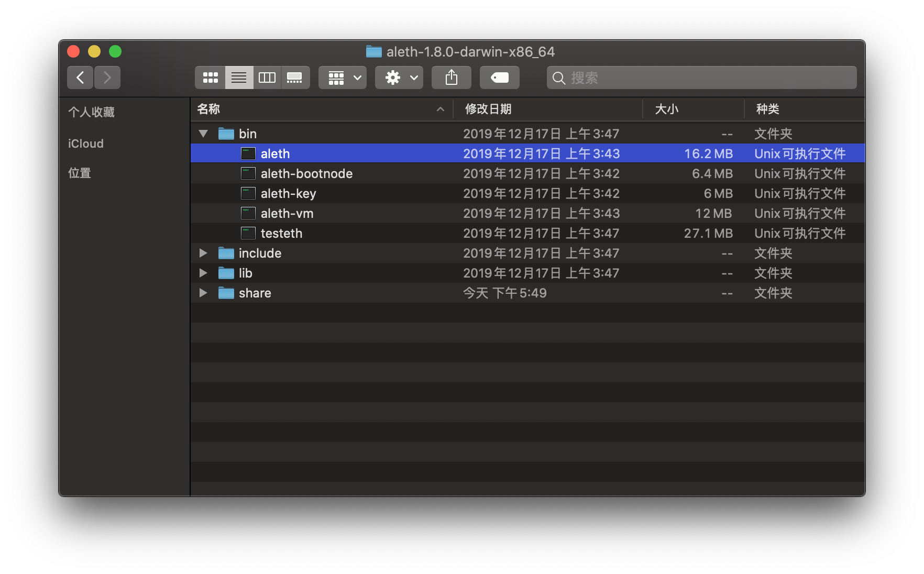Select the include folder icon
The width and height of the screenshot is (924, 574).
click(226, 253)
